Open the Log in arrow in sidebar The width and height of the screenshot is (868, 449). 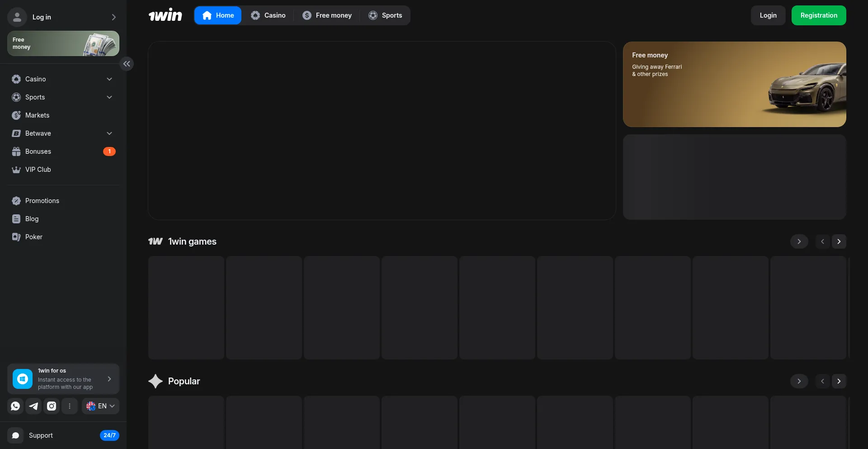click(x=113, y=17)
